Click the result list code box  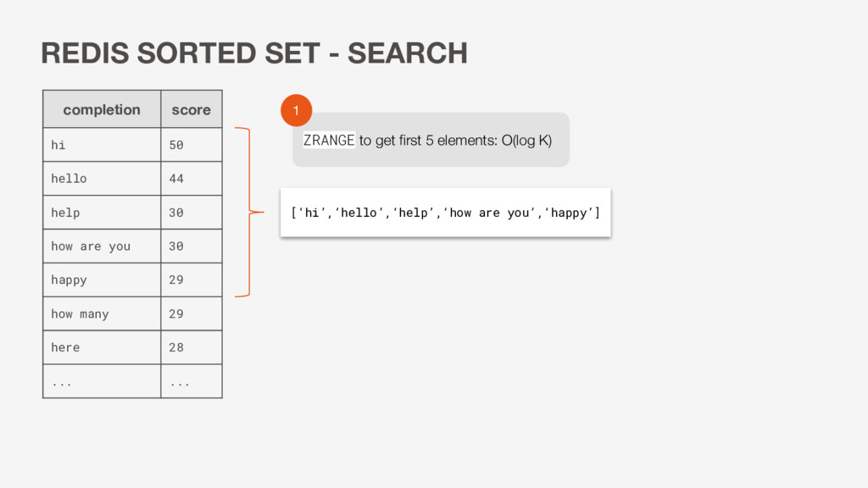pyautogui.click(x=446, y=213)
